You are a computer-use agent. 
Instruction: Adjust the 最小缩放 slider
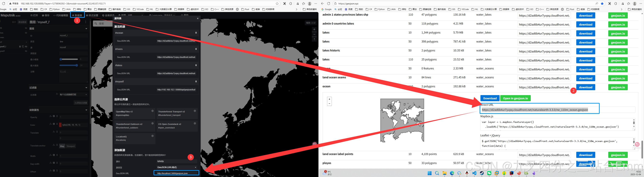point(69,59)
